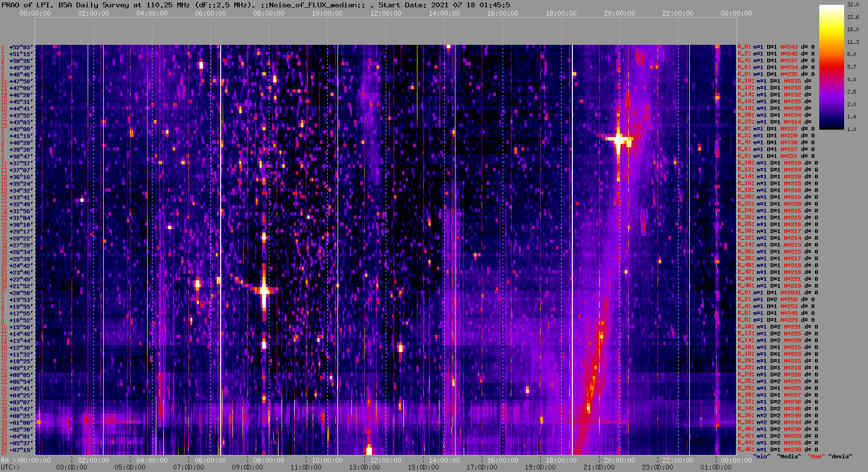Click the declination label +08°05'
This screenshot has height=472, width=868.
[x=21, y=375]
